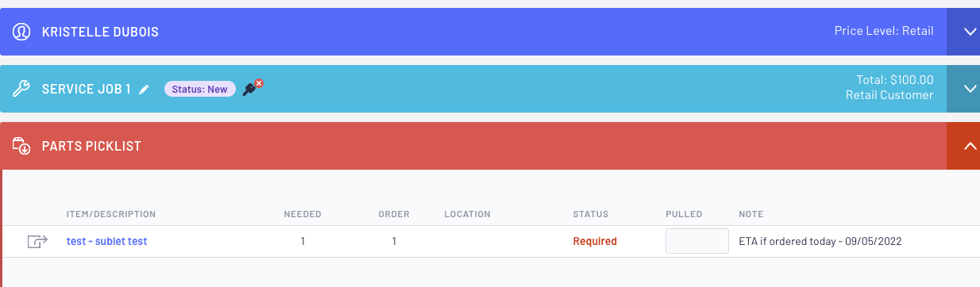The width and height of the screenshot is (980, 287).
Task: Click the ETA if ordered today note
Action: tap(820, 241)
